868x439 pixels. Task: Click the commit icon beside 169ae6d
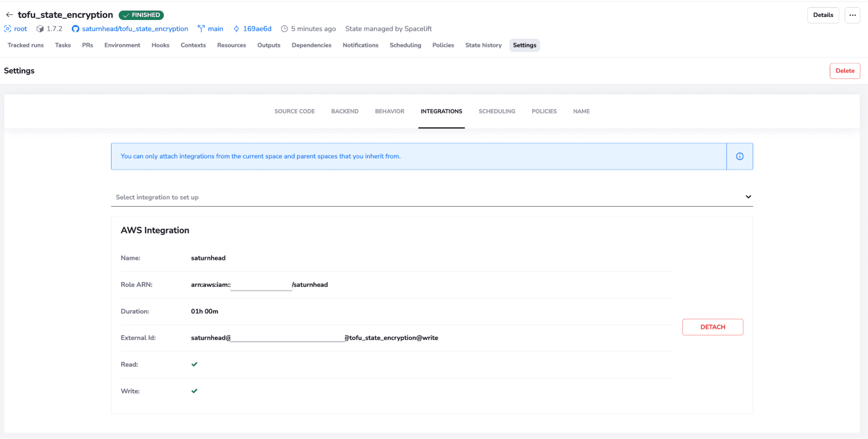236,29
